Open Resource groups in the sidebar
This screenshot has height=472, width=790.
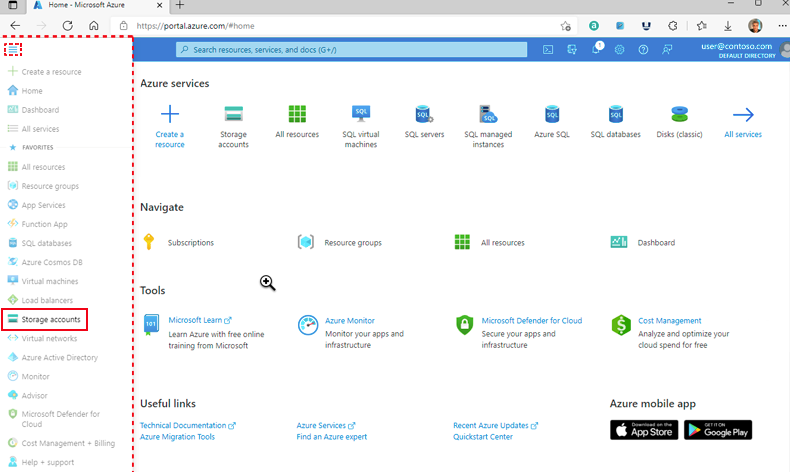tap(43, 186)
